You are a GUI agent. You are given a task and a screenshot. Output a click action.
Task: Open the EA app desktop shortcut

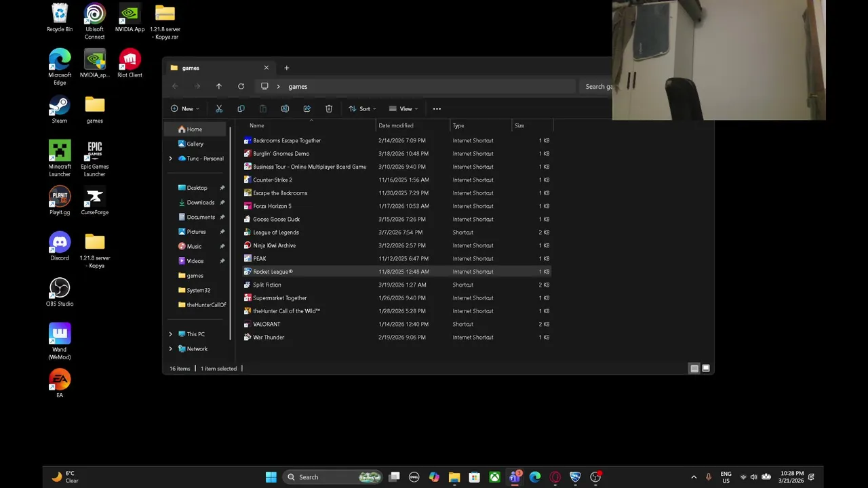[60, 384]
